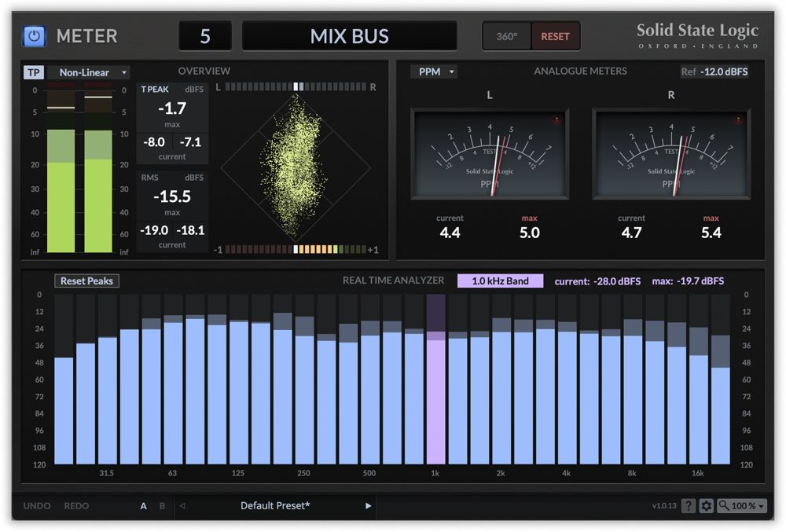
Task: Click the RESET button
Action: pyautogui.click(x=555, y=37)
